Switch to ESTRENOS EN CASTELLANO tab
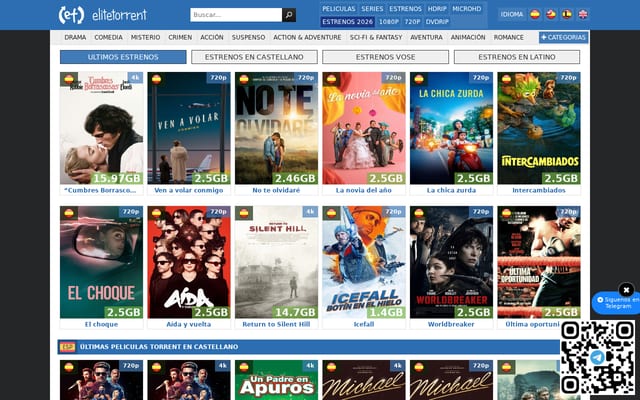This screenshot has height=400, width=640. click(254, 57)
